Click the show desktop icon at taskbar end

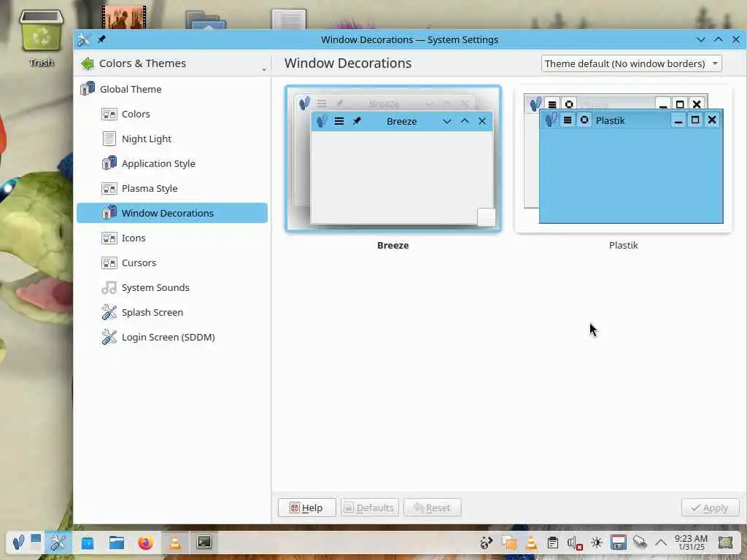726,542
